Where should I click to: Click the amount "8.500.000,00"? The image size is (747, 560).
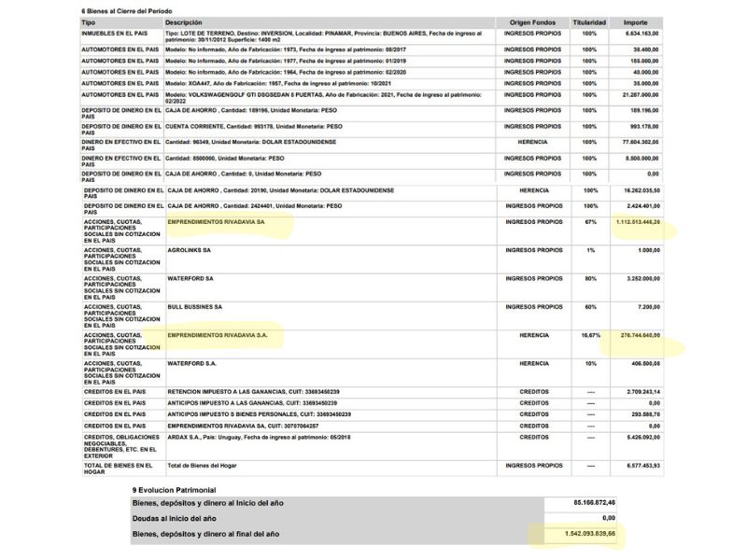pyautogui.click(x=642, y=158)
